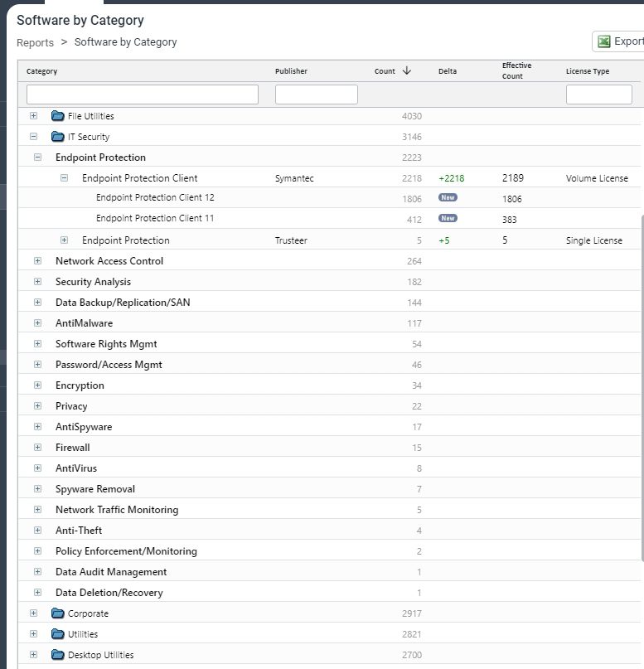Focus the Category filter input field

(142, 95)
